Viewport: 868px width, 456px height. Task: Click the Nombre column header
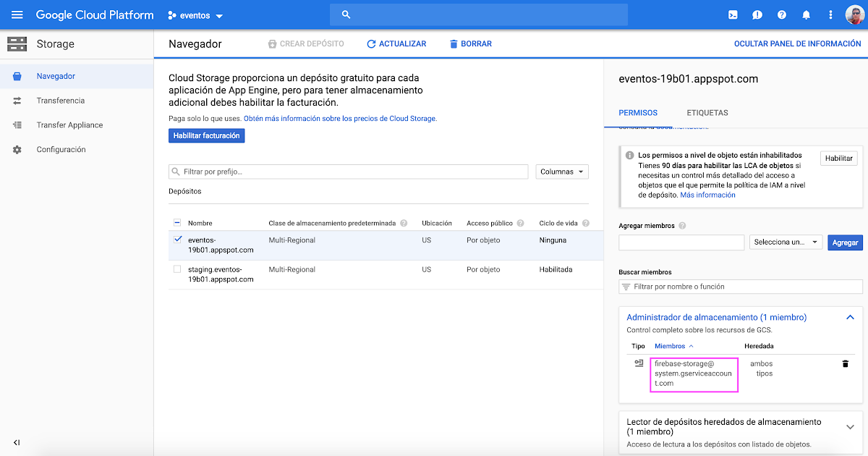pos(200,223)
